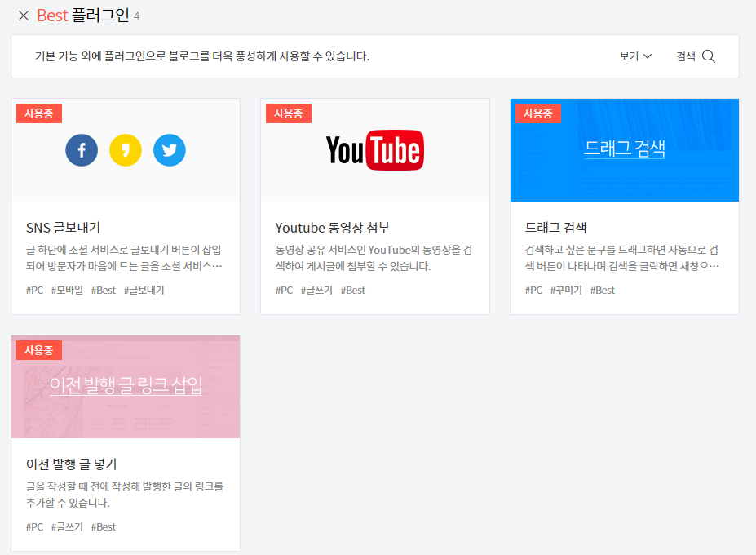Click #Best tag in SNS 글보내기 card

point(104,290)
